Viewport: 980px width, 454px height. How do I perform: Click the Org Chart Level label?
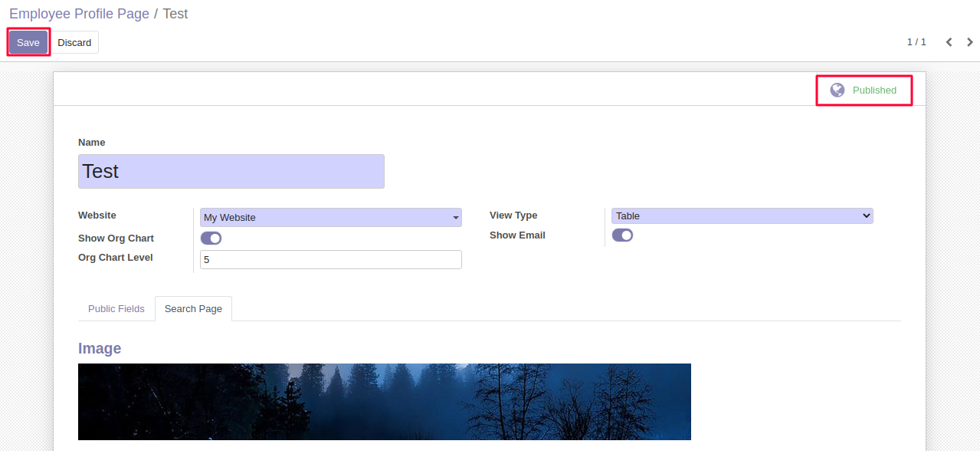coord(116,258)
